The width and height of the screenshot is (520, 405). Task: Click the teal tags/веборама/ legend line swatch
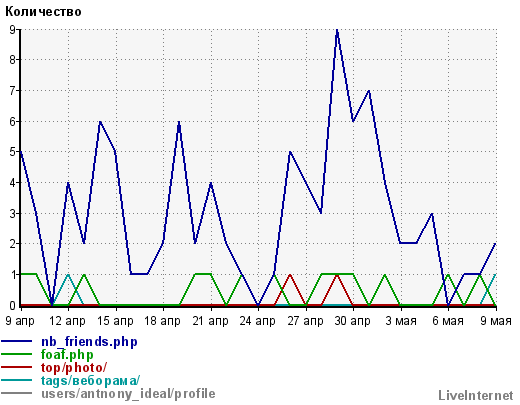click(17, 380)
